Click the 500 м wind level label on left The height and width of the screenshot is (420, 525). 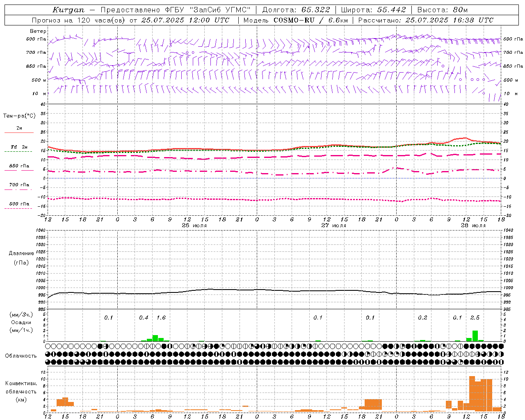pyautogui.click(x=39, y=80)
